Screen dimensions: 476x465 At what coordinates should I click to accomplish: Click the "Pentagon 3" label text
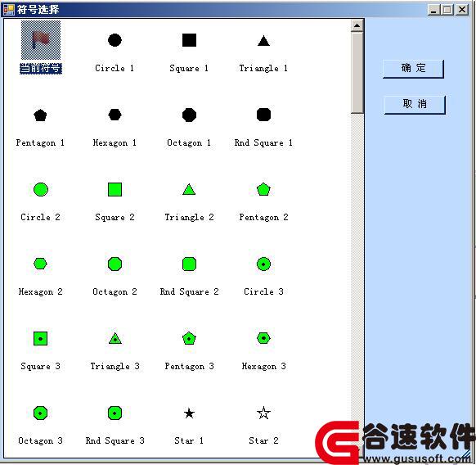click(x=189, y=366)
